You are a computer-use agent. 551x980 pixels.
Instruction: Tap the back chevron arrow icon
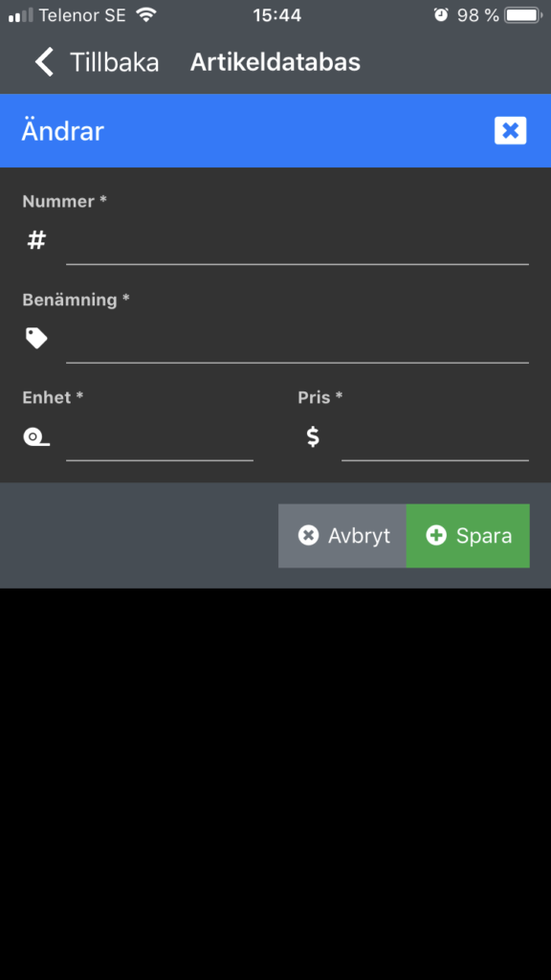click(44, 62)
